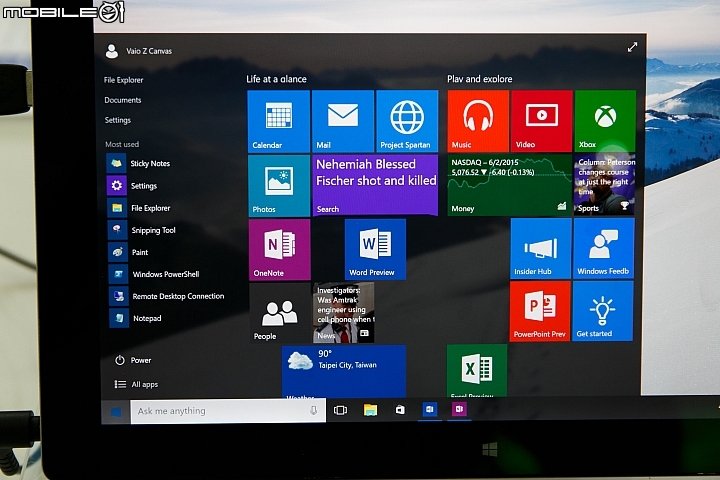Launch the Xbox tile
The image size is (720, 480).
click(605, 121)
